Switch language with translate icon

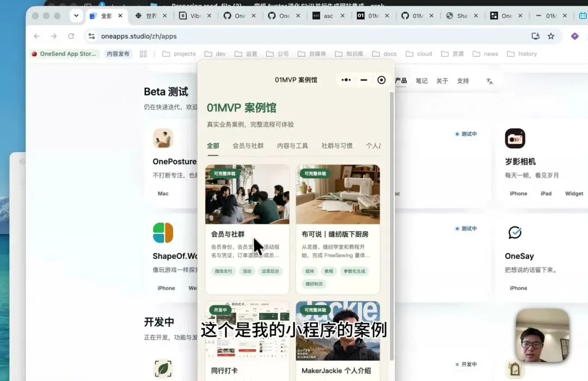click(x=489, y=81)
